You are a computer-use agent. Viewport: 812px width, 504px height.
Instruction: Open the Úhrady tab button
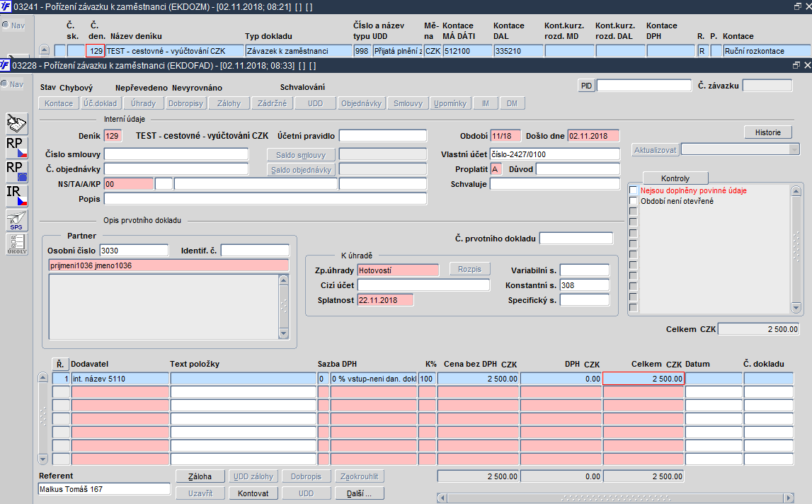[x=143, y=103]
